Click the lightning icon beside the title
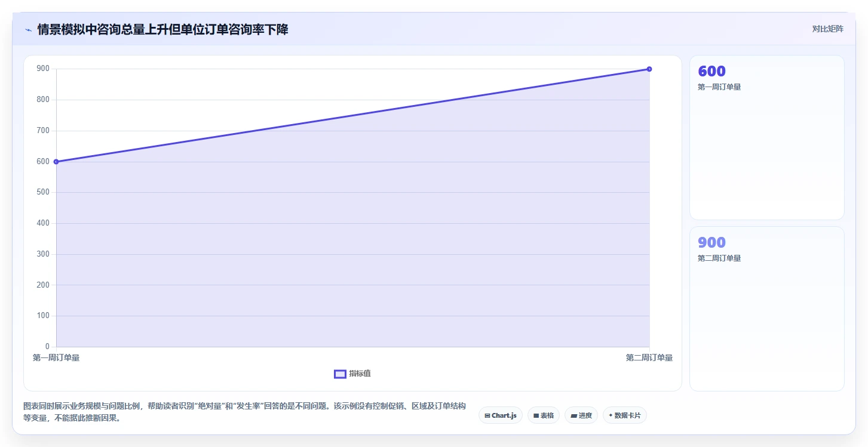Image resolution: width=868 pixels, height=447 pixels. (x=28, y=30)
